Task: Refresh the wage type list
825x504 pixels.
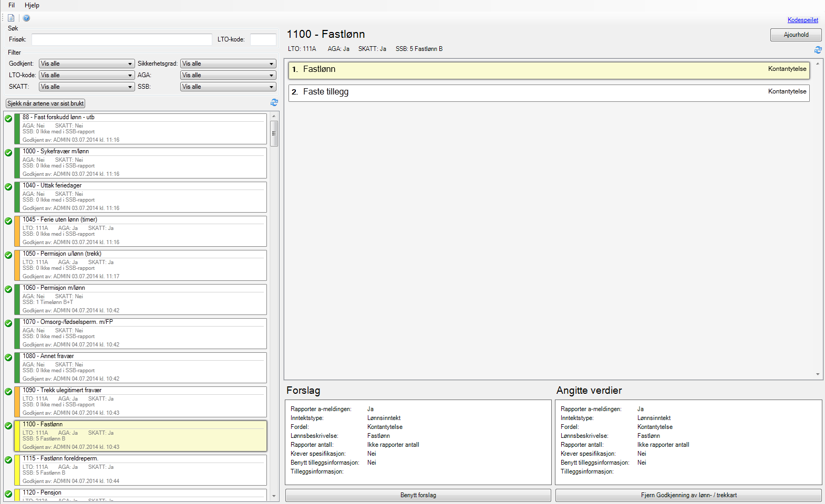Action: (x=274, y=102)
